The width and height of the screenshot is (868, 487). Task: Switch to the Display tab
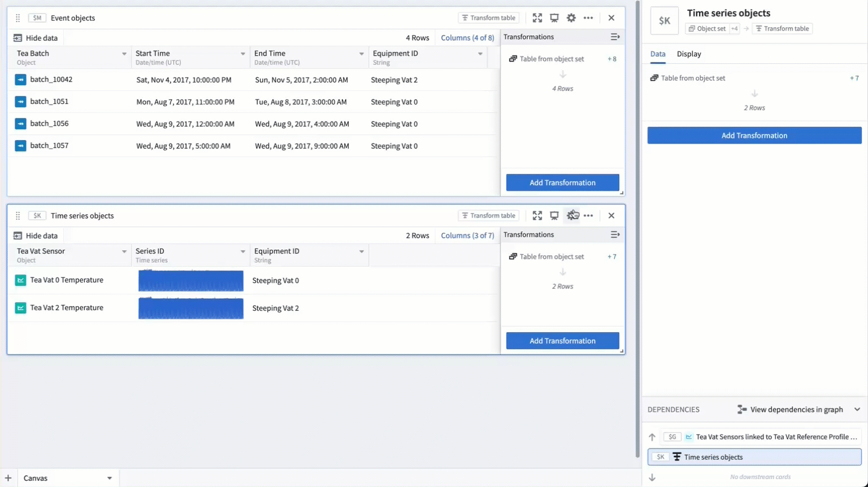point(689,54)
